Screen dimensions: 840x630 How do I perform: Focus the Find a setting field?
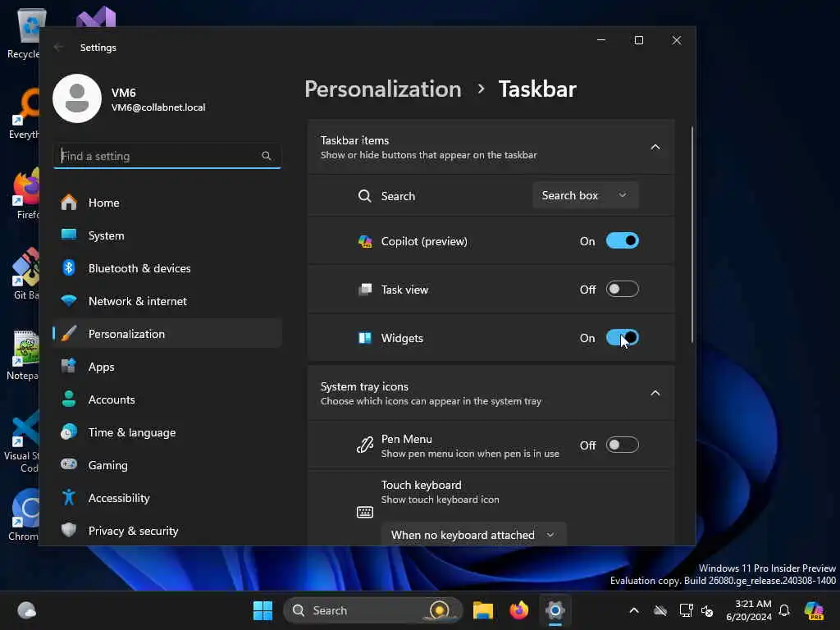coord(167,156)
